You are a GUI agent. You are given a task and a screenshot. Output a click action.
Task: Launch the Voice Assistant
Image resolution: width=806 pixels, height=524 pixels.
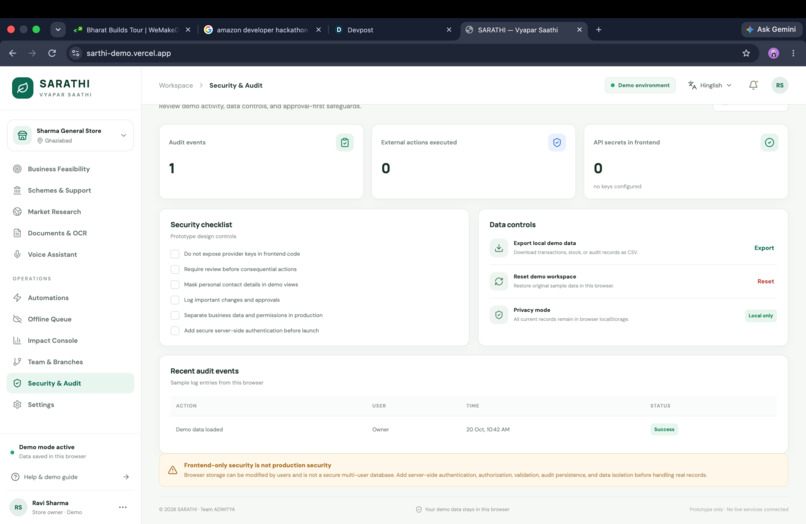pos(70,255)
